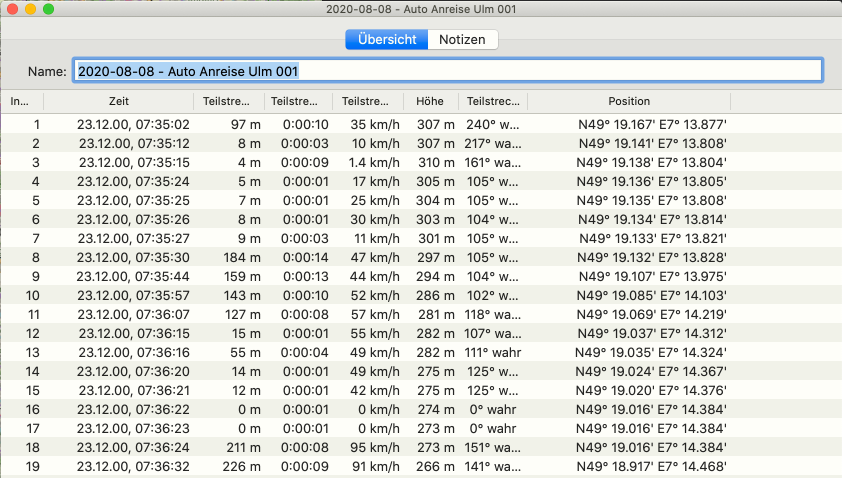Select row 16 at 07:36:22

(133, 409)
